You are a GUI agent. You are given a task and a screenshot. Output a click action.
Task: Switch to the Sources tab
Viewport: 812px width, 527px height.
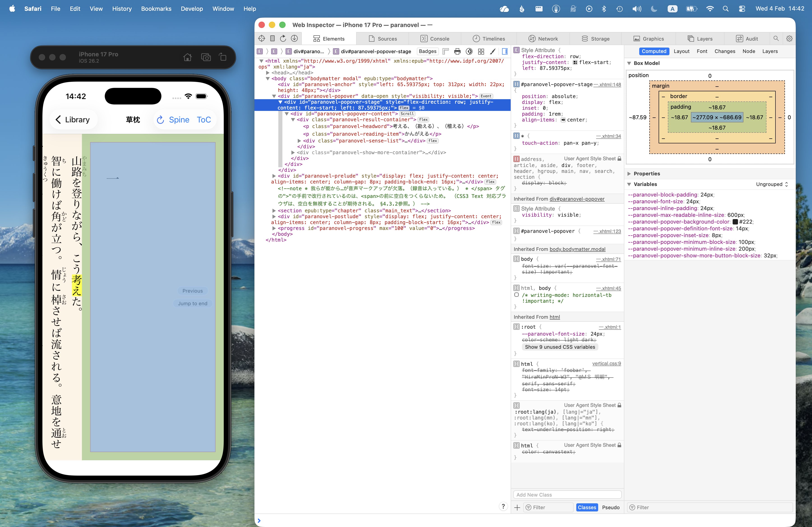click(x=383, y=39)
